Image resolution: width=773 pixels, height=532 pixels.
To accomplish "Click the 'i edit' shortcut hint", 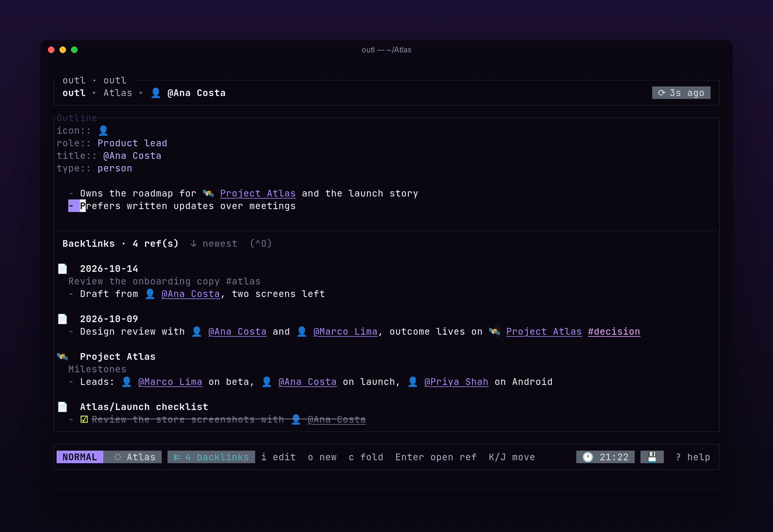I will [x=278, y=457].
